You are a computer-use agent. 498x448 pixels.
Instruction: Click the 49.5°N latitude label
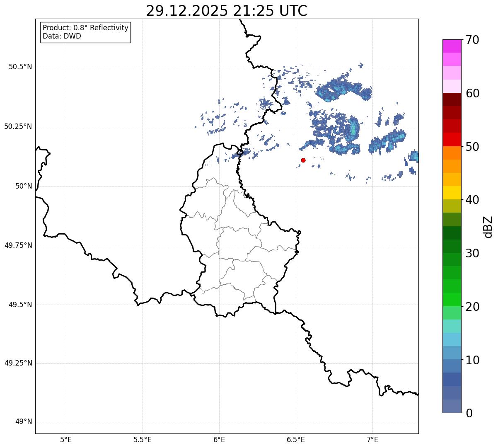pos(20,305)
